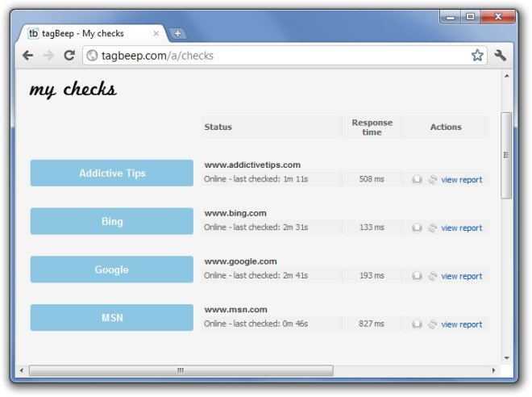Image resolution: width=532 pixels, height=397 pixels.
Task: Close the tagBeep - My checks tab
Action: point(156,33)
